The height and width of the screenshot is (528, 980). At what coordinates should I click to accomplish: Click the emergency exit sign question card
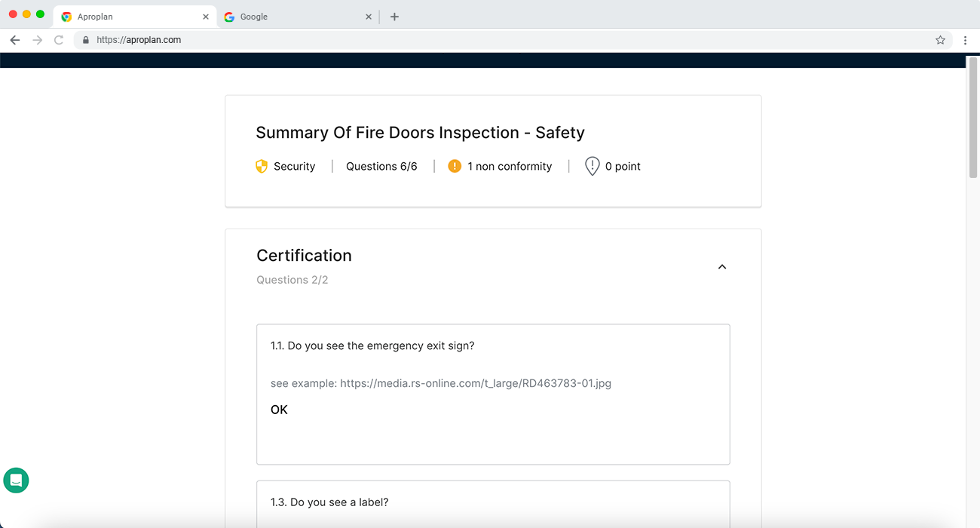point(493,437)
